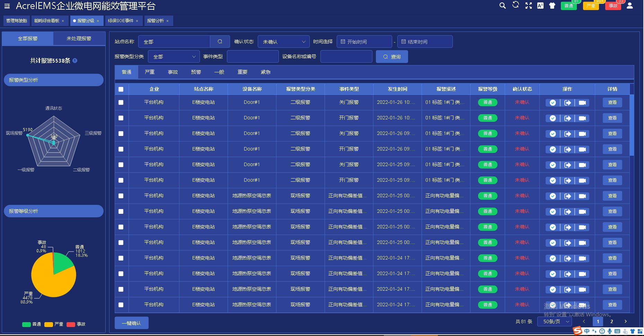
Task: Open the 50条/页 page size dropdown
Action: (x=555, y=321)
